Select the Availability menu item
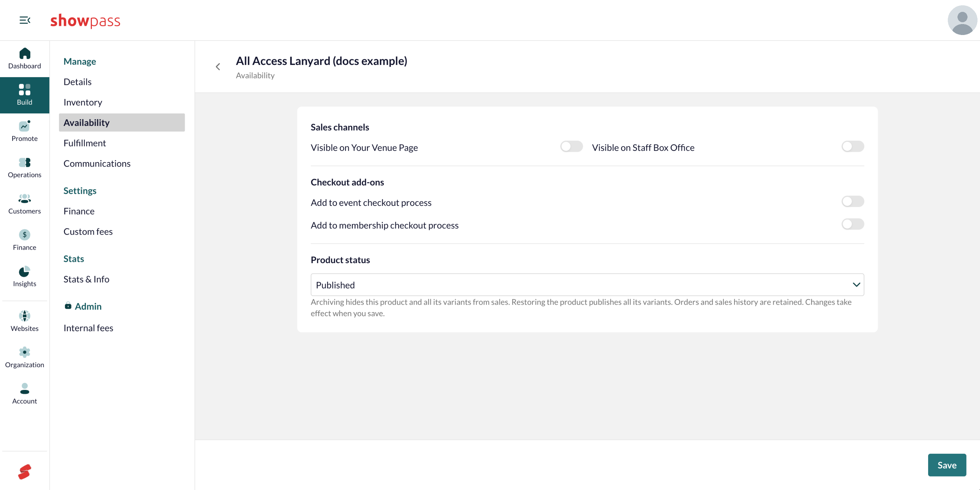Image resolution: width=980 pixels, height=490 pixels. (x=122, y=122)
